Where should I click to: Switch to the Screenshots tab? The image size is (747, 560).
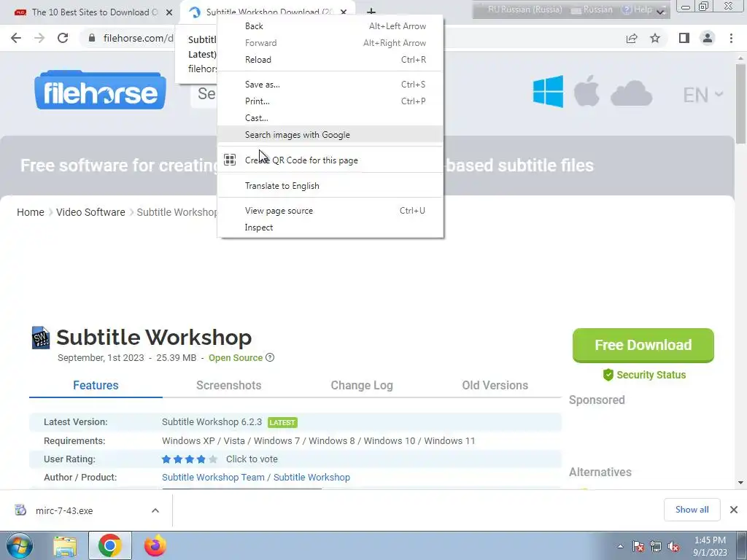click(228, 385)
